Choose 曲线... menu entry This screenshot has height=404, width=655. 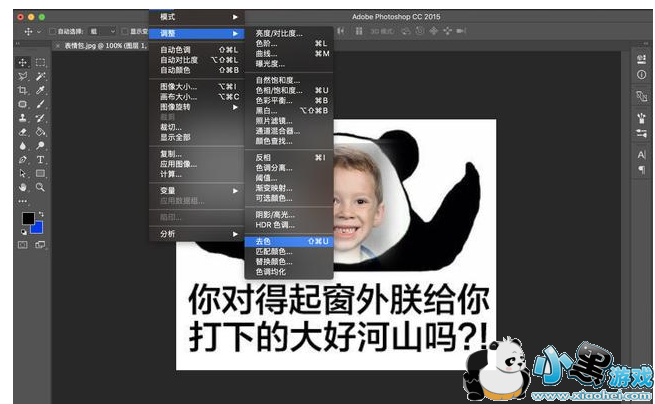point(289,53)
